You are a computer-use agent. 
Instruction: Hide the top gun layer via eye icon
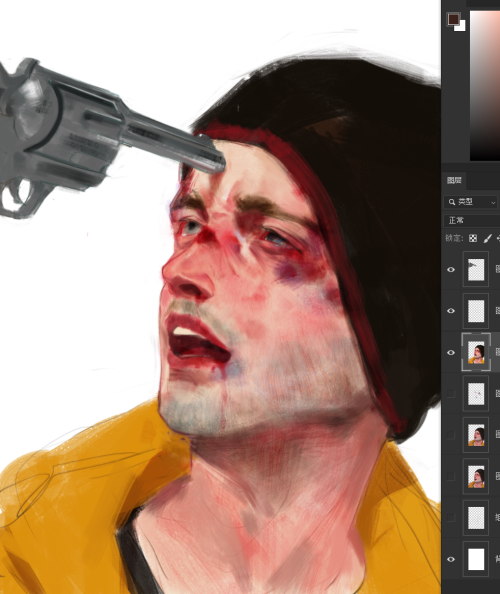point(451,270)
